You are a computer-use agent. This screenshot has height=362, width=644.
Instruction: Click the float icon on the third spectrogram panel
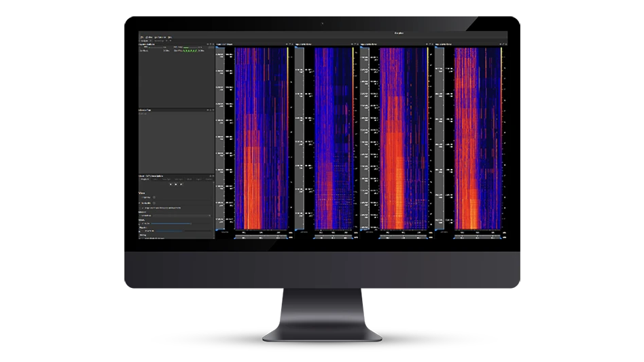(x=428, y=45)
